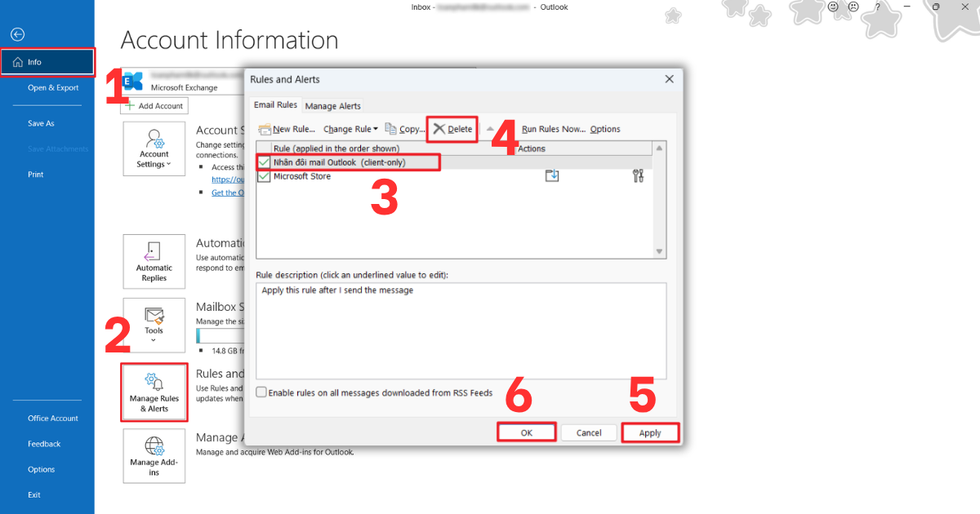
Task: Create a rule with New Rule button
Action: point(287,129)
